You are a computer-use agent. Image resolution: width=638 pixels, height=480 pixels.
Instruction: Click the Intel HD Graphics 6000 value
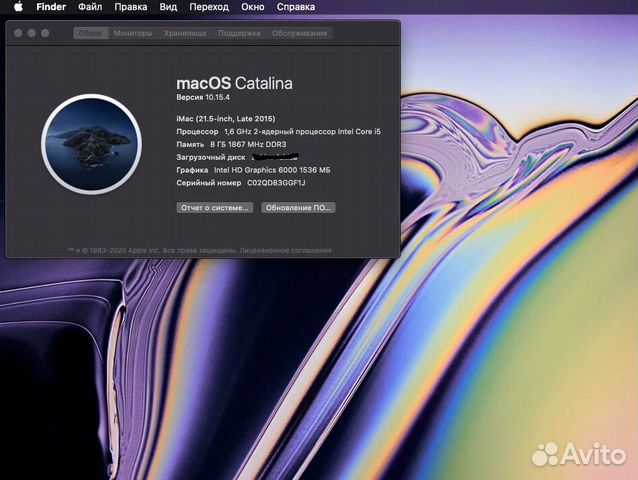[272, 170]
